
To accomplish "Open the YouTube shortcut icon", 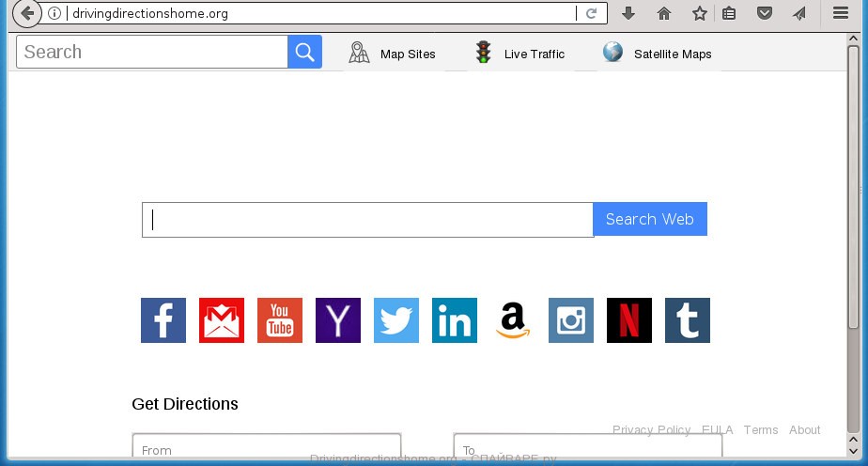I will coord(280,320).
